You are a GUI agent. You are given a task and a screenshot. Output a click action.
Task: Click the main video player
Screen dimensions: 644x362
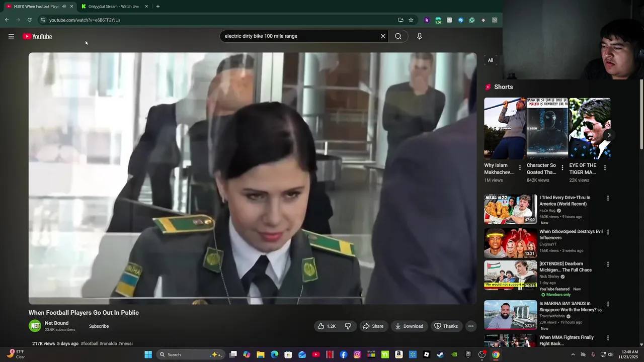(x=253, y=178)
